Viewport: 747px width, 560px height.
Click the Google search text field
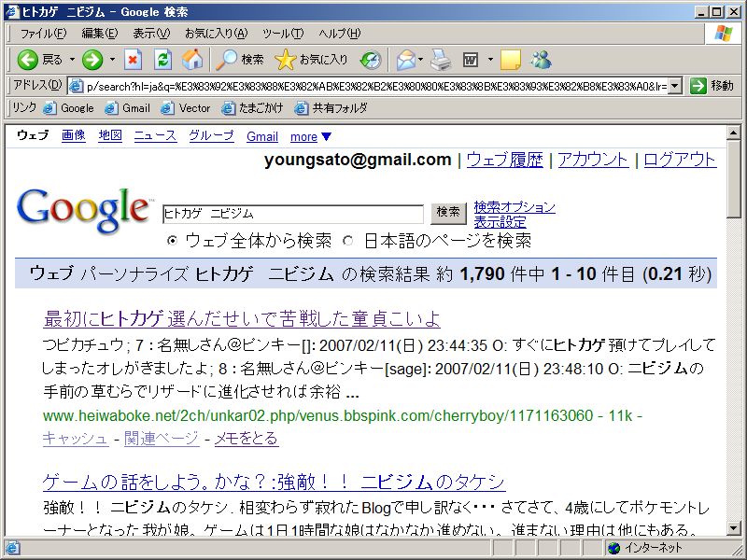point(293,214)
